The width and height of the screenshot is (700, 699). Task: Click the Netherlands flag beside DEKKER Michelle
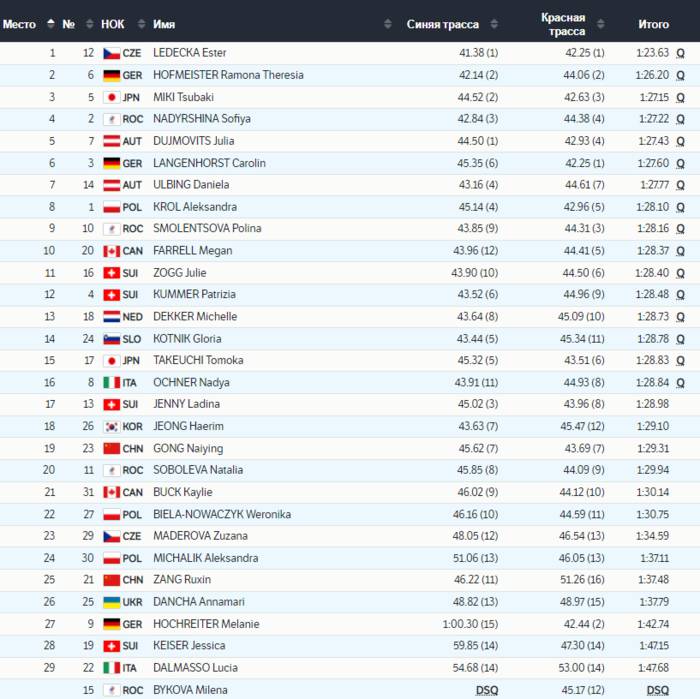point(111,317)
